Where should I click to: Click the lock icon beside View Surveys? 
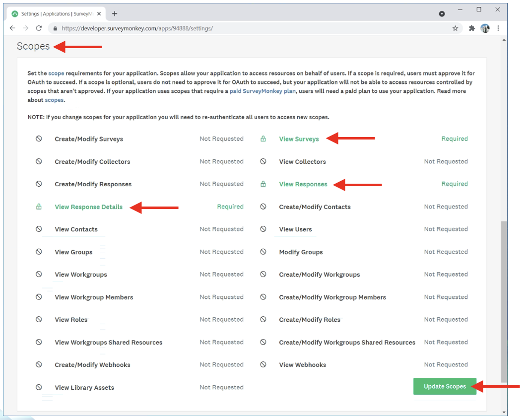(263, 139)
